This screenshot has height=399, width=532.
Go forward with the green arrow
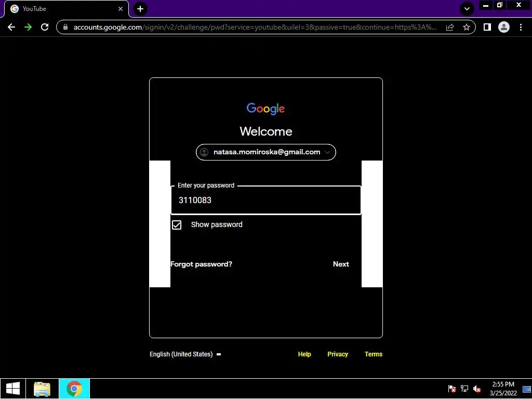tap(28, 27)
